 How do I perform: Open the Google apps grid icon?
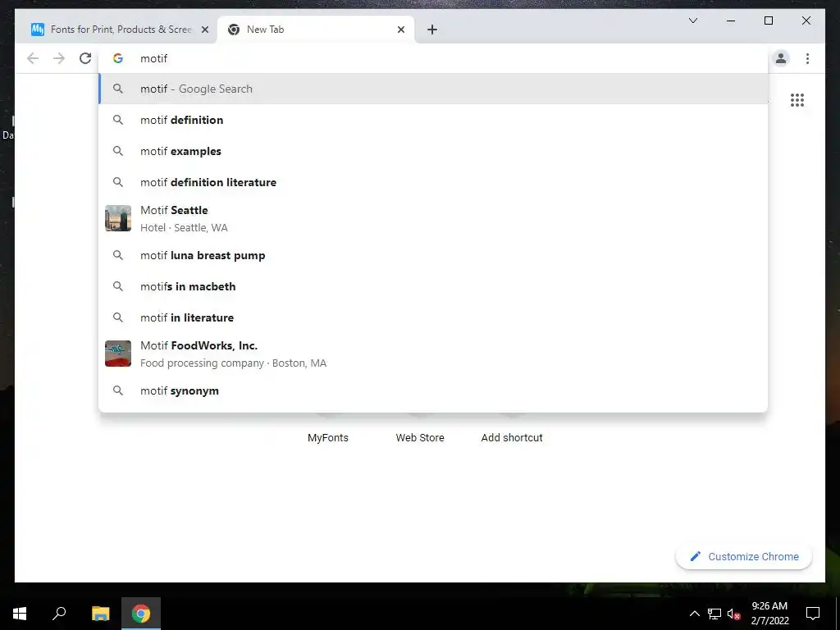pos(797,100)
